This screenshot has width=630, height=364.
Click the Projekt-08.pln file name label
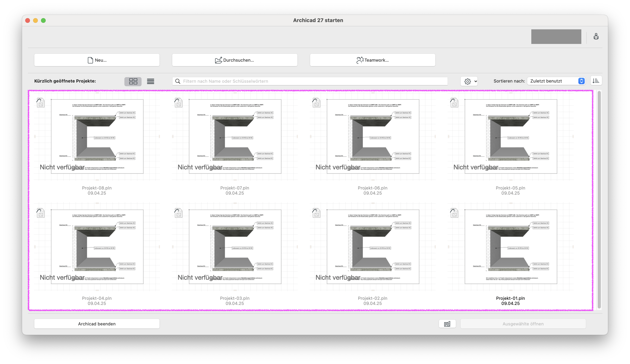coord(97,188)
